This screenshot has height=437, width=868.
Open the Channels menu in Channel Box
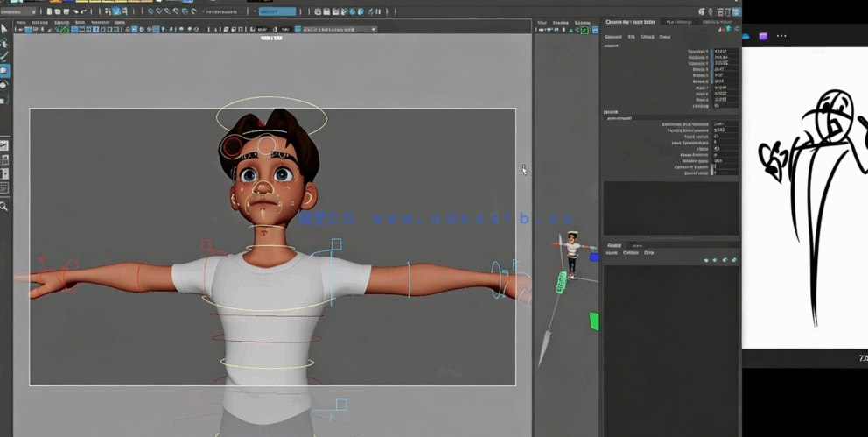point(613,37)
